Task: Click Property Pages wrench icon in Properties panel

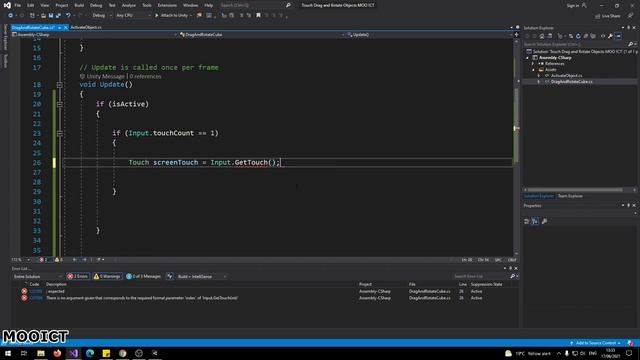Action: (x=544, y=221)
